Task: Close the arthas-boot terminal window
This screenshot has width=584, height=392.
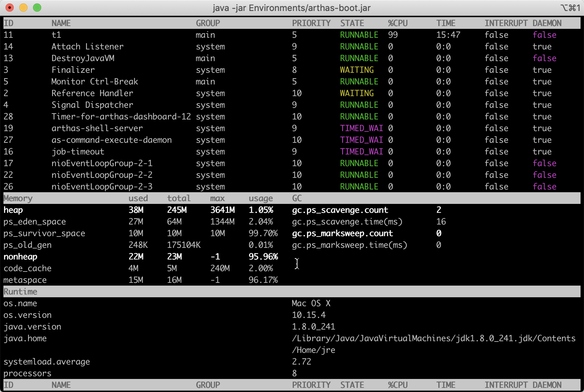Action: tap(10, 8)
